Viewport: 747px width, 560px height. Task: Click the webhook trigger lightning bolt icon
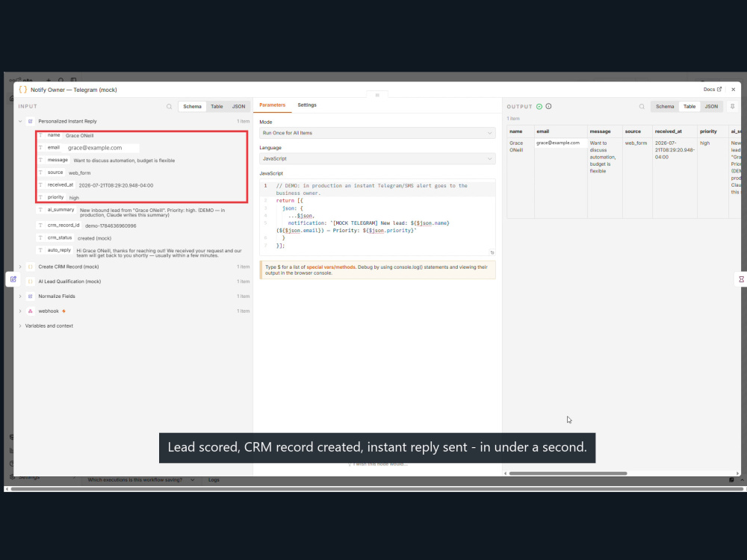click(63, 311)
